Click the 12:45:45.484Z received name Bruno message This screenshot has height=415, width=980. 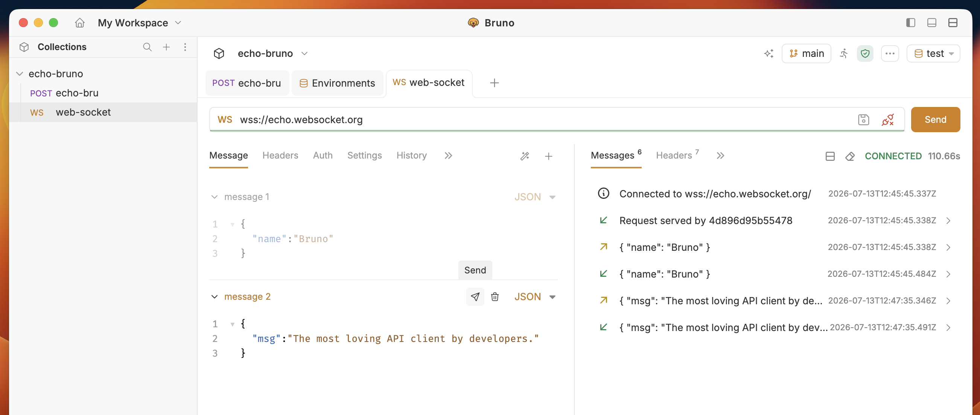(774, 274)
